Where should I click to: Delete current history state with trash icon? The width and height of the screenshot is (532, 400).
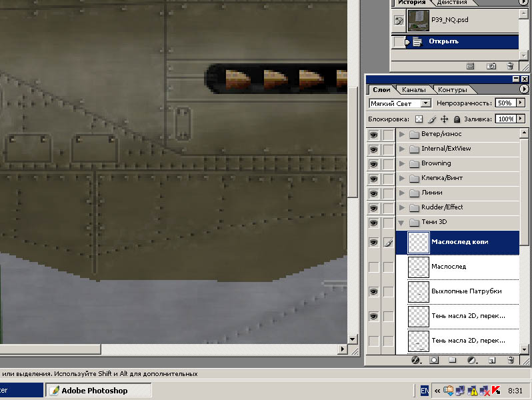click(510, 66)
